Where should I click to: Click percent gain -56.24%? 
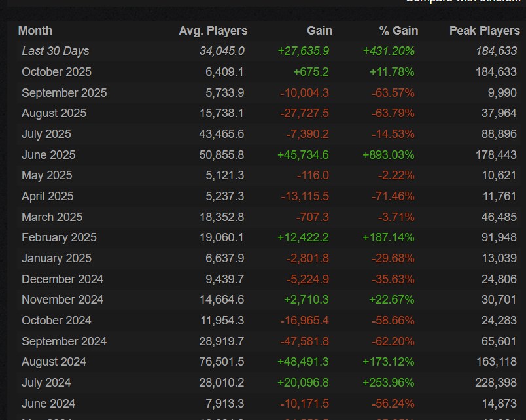tap(393, 403)
